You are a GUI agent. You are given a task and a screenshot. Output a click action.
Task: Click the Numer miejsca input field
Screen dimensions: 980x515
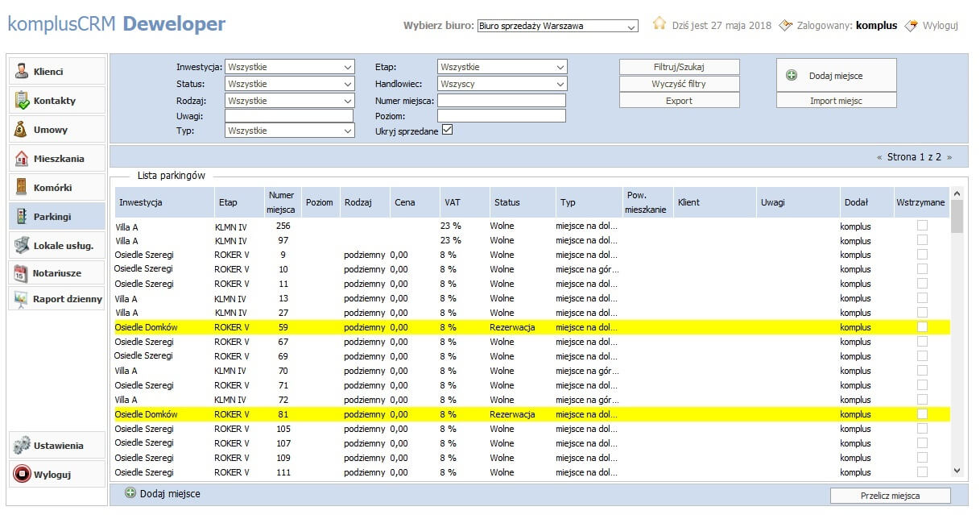[502, 101]
